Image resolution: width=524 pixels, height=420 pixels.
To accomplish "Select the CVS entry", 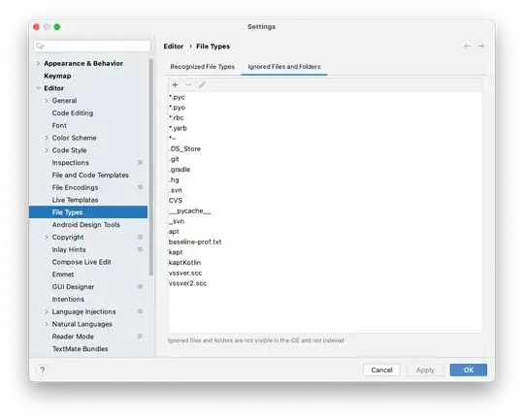I will pyautogui.click(x=176, y=201).
